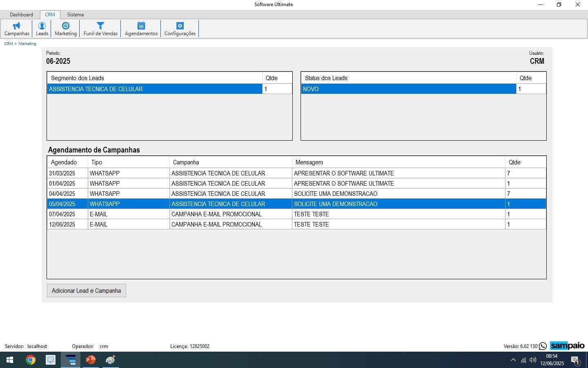Select the 31/03/2025 campaign row
The image size is (588, 368).
(296, 173)
